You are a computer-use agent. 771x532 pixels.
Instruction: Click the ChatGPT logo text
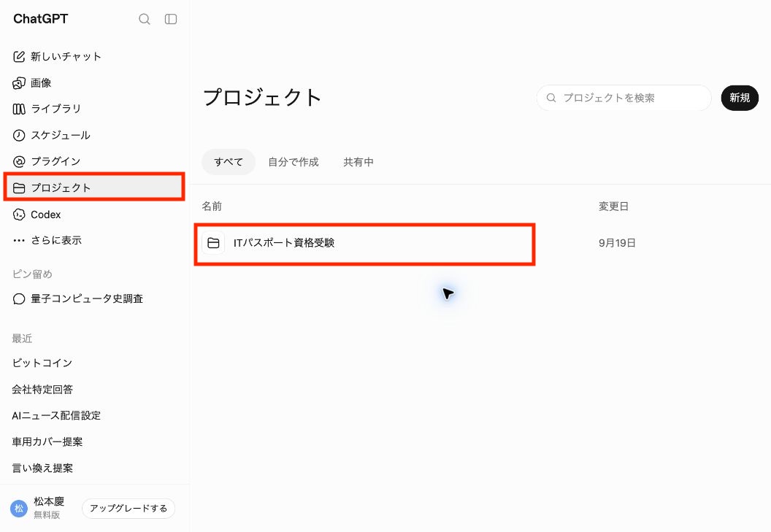click(x=41, y=19)
